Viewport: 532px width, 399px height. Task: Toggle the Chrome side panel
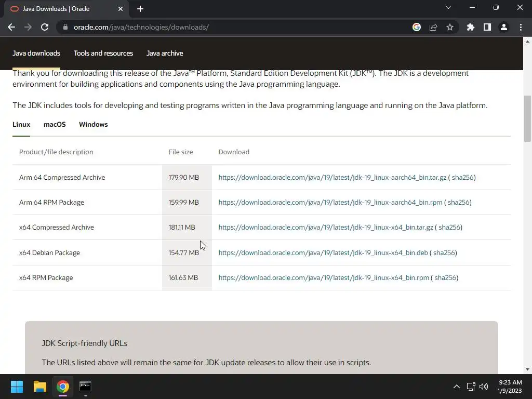click(x=487, y=27)
